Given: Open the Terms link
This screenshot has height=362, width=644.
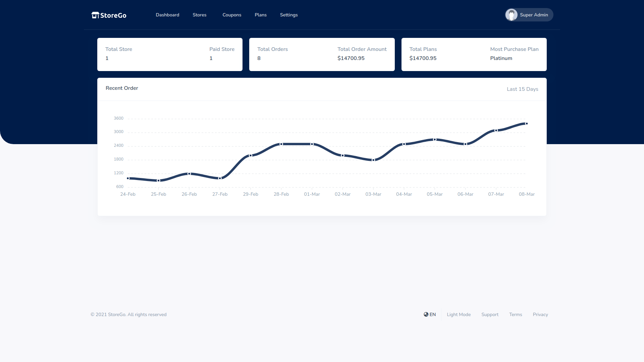Looking at the screenshot, I should pyautogui.click(x=516, y=314).
